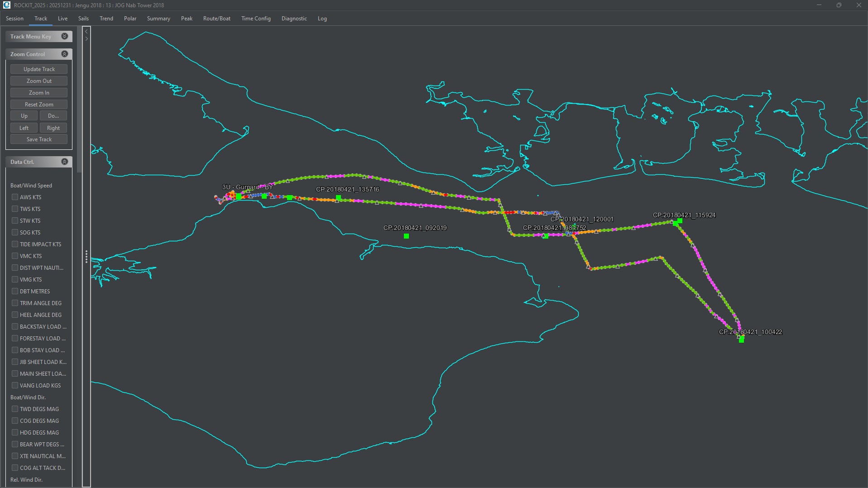Select green marker at CP:20180421_115924

click(680, 221)
